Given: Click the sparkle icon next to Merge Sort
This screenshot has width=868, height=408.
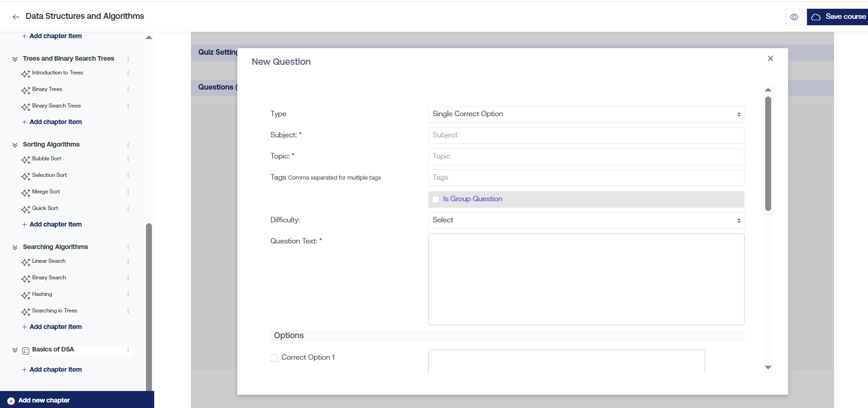Looking at the screenshot, I should [26, 193].
